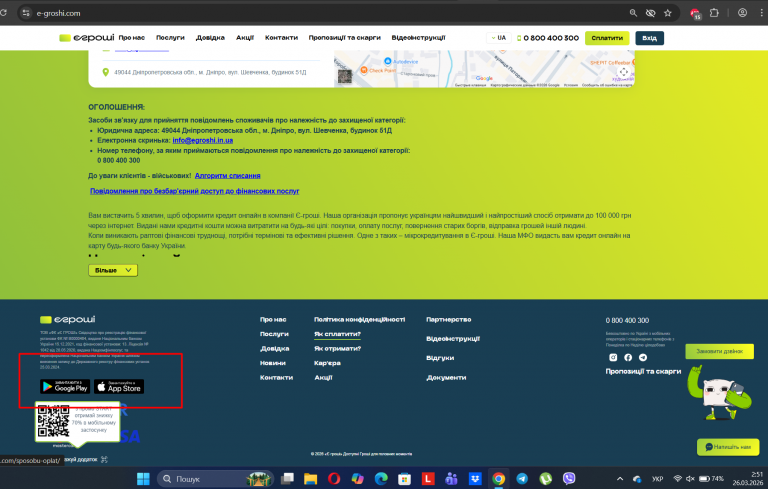Open the red extension icon with badge
The image size is (768, 489).
tap(695, 14)
